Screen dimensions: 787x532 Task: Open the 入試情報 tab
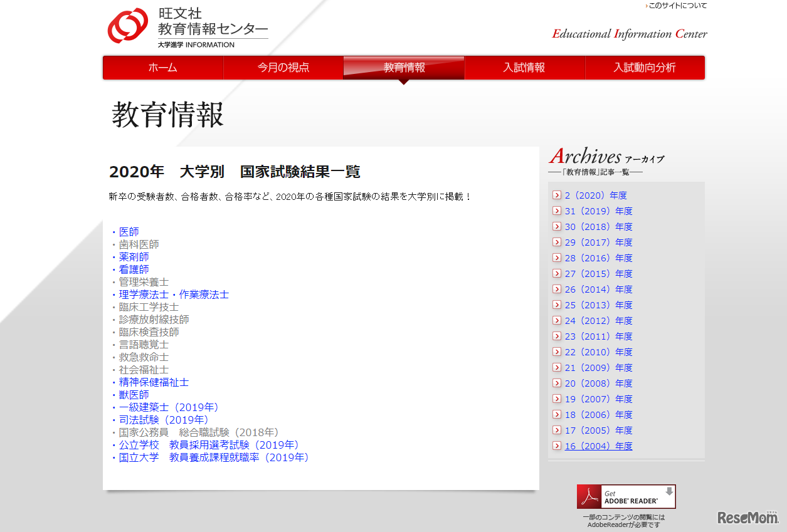[524, 67]
